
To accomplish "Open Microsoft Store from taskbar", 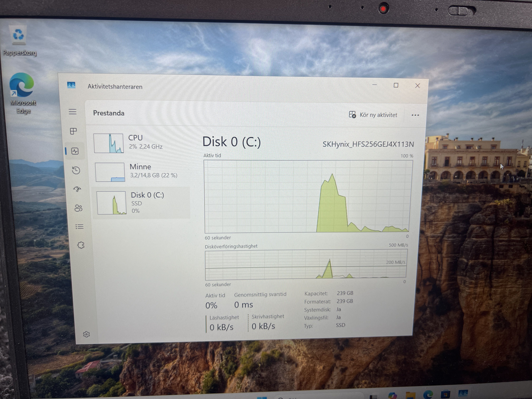I will click(x=445, y=394).
